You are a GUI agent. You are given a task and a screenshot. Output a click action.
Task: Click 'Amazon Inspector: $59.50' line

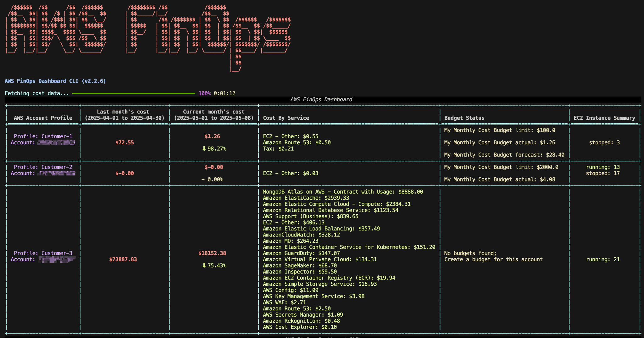(300, 272)
